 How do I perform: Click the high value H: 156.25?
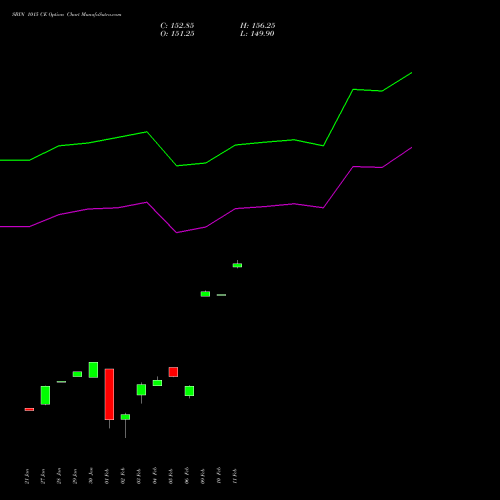258,26
